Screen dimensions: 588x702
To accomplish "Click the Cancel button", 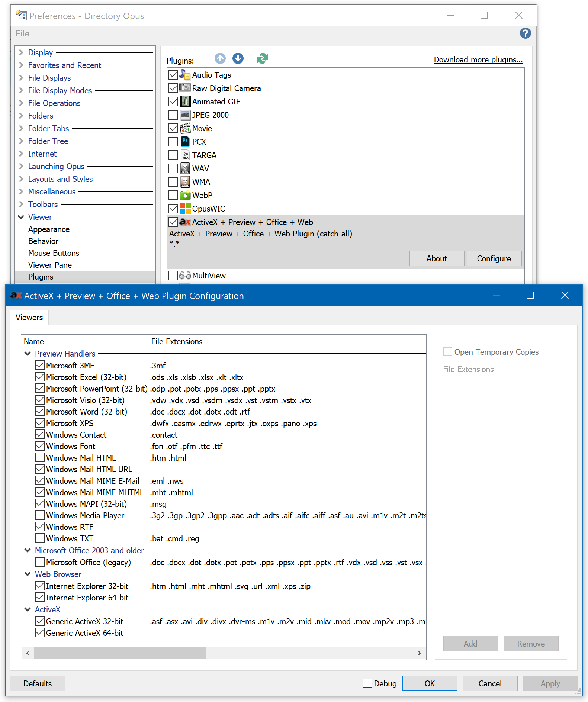I will click(490, 683).
